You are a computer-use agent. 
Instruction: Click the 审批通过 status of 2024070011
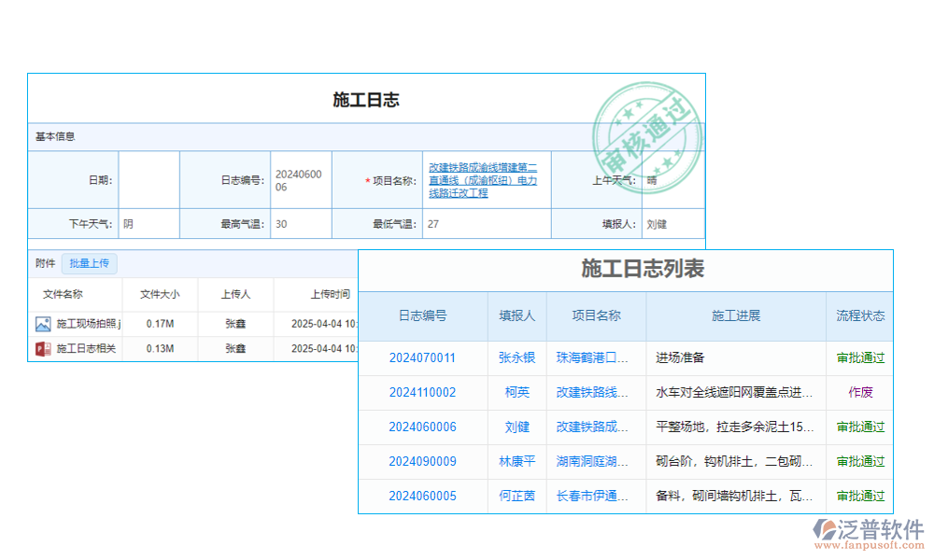click(859, 357)
